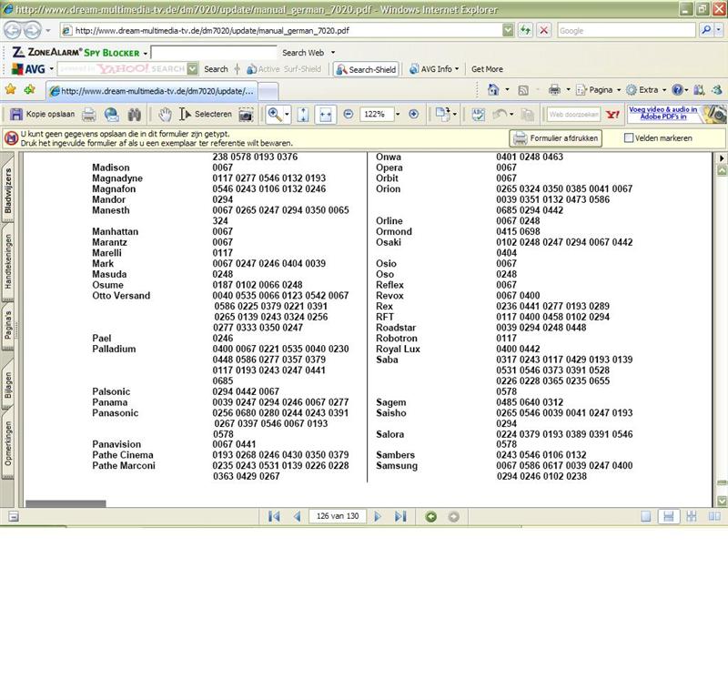Open the Yahoo search box dropdown
Viewport: 728px width, 700px height.
[x=192, y=69]
